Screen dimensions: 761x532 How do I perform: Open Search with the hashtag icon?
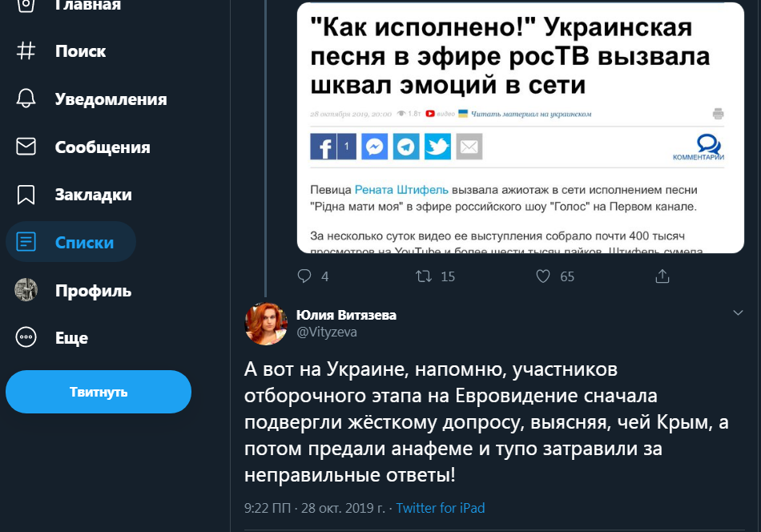(26, 51)
